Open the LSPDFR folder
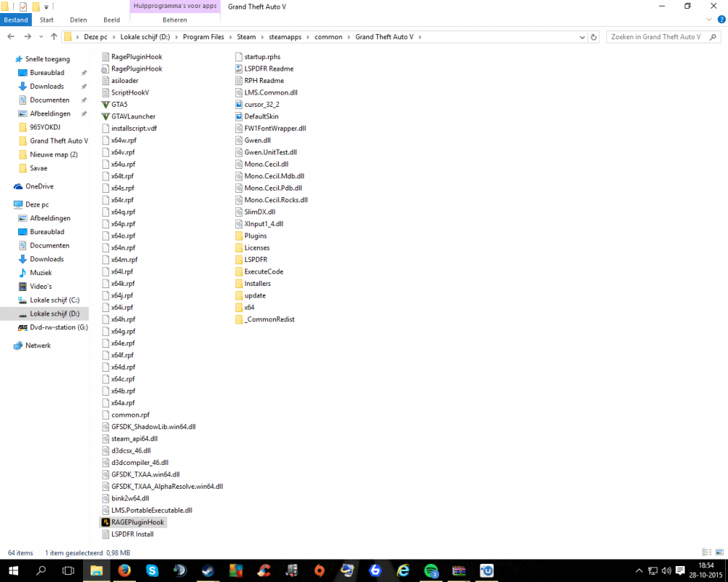 point(251,260)
